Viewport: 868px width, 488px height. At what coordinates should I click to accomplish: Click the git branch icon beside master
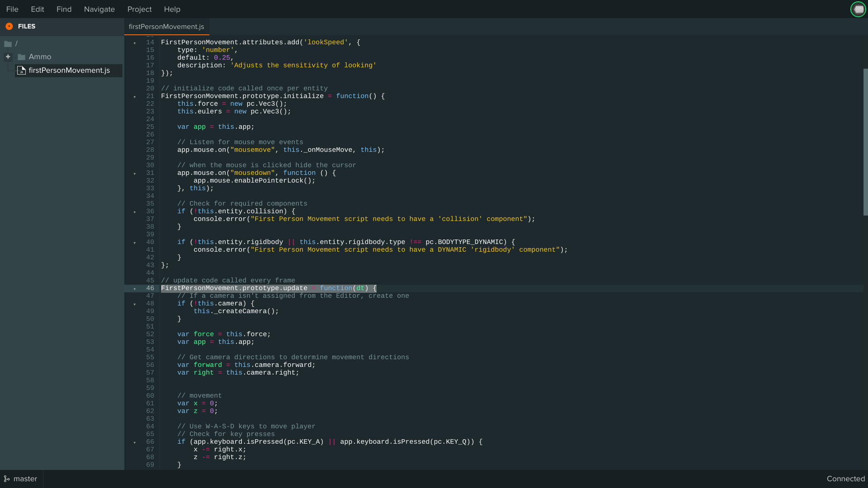(x=7, y=479)
